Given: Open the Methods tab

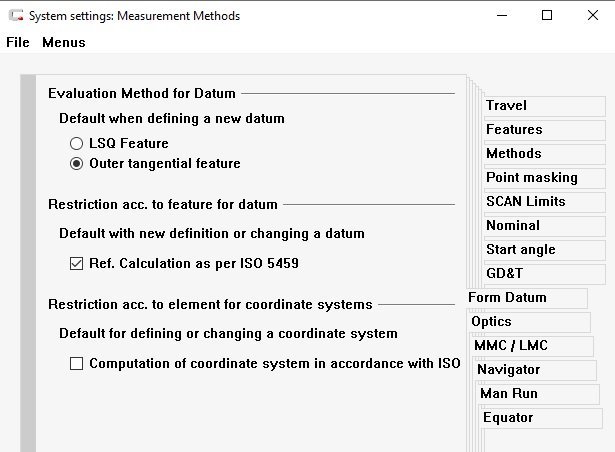Looking at the screenshot, I should [513, 154].
